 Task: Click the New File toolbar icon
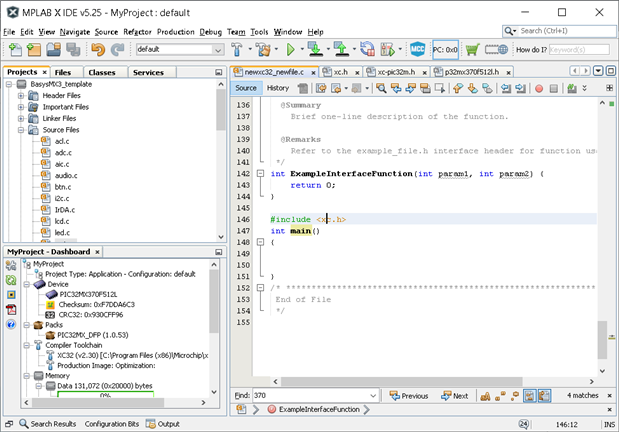(15, 49)
